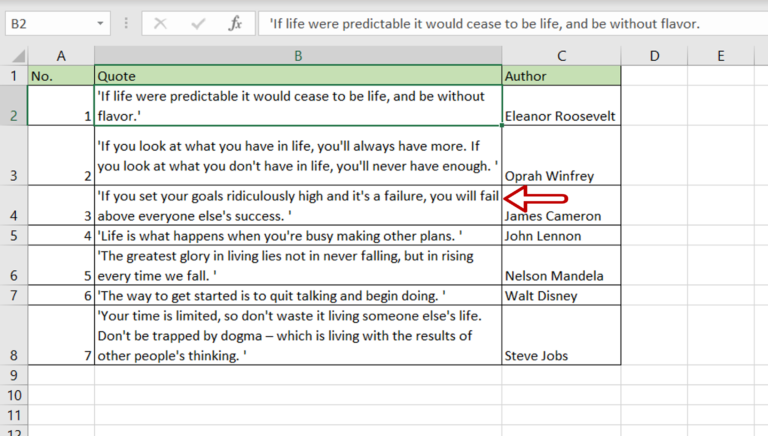This screenshot has width=768, height=436.
Task: Open the Name Box dropdown arrow
Action: [102, 23]
